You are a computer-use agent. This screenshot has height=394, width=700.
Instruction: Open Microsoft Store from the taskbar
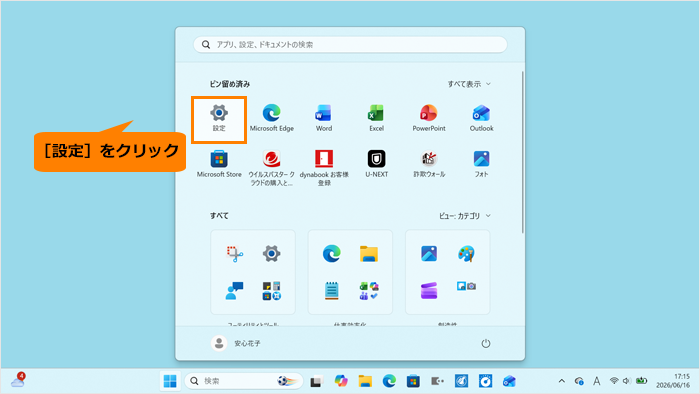point(413,381)
